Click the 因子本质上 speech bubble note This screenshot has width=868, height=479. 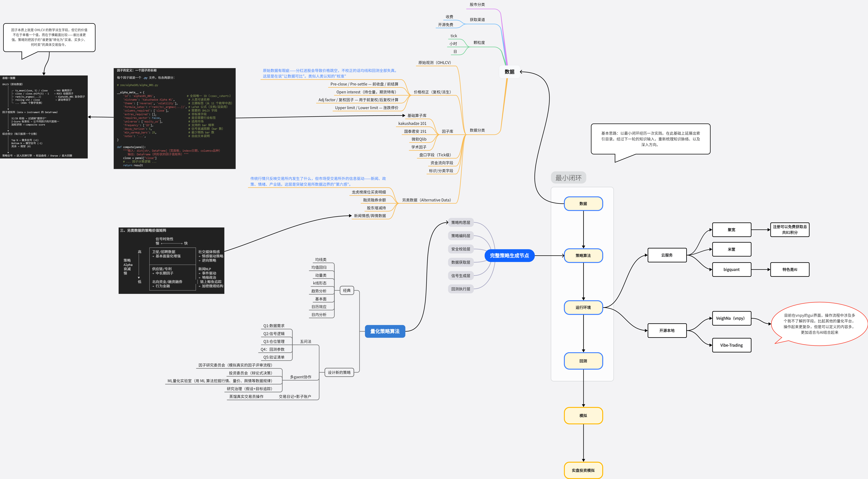tap(49, 37)
